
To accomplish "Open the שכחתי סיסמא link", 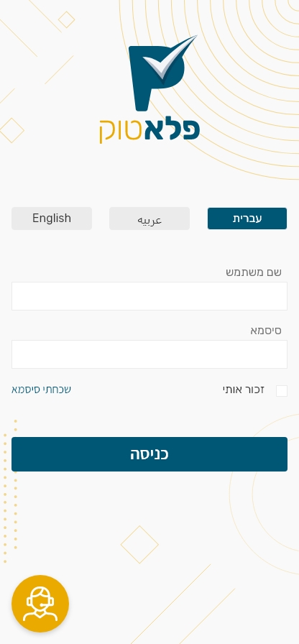I will coord(41,390).
